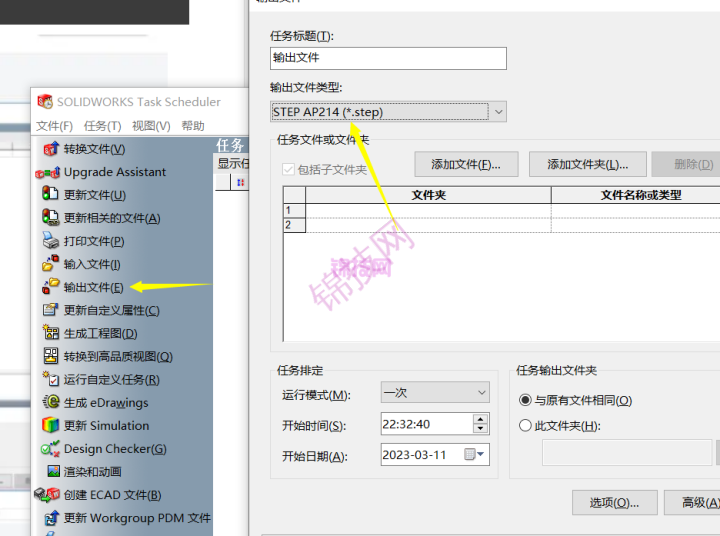Open the 任务(T) menu
Screen dimensions: 720x536
[102, 126]
